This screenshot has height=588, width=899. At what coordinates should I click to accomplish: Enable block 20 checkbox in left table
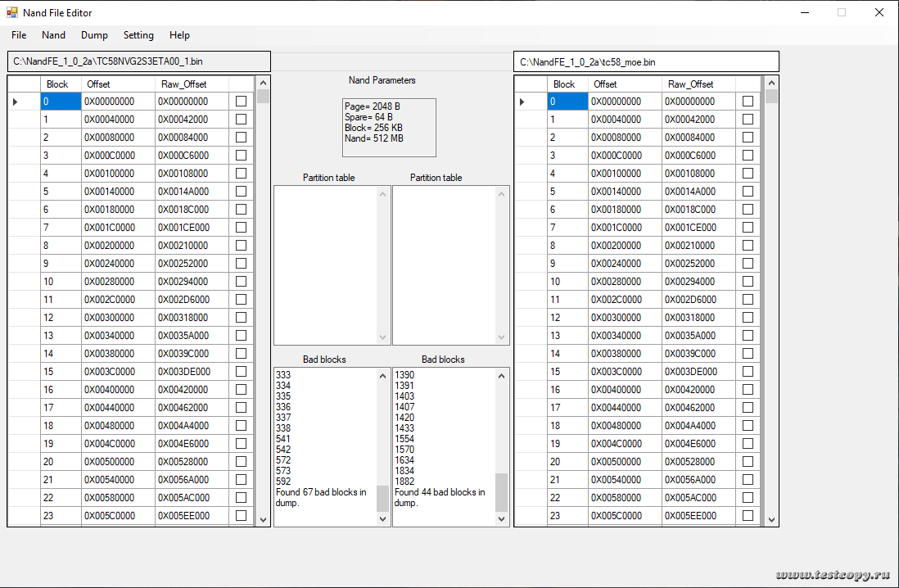tap(241, 462)
